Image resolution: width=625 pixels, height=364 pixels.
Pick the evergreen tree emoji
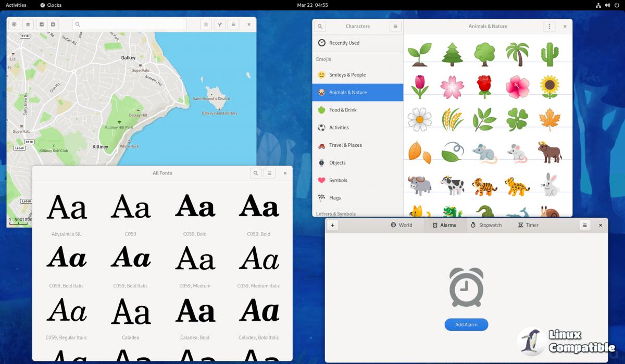click(x=452, y=54)
